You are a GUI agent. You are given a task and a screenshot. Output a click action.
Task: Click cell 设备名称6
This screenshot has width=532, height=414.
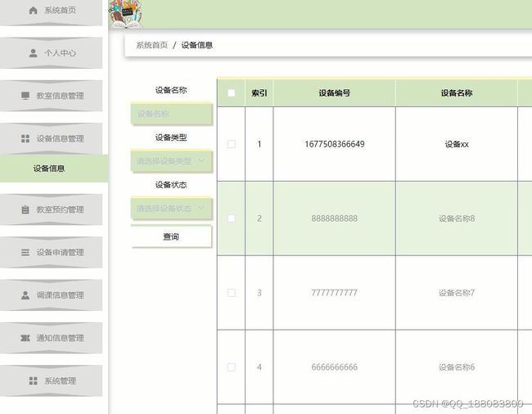pos(457,367)
